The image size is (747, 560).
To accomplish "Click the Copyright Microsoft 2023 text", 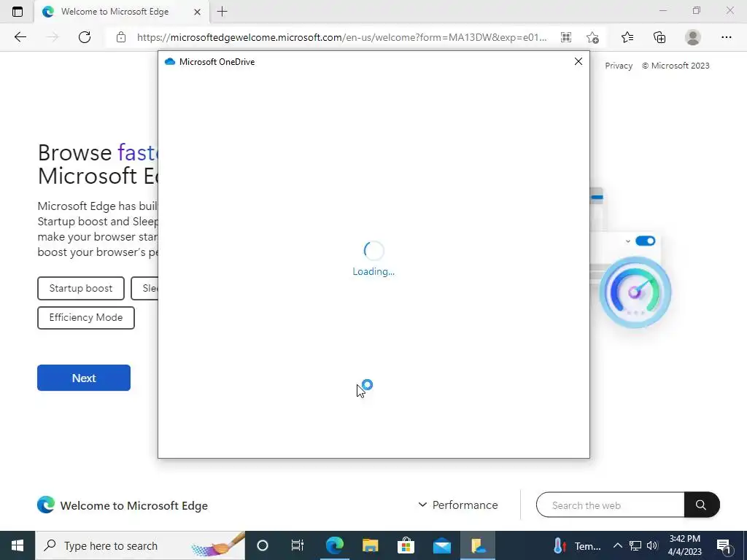I will tap(676, 66).
